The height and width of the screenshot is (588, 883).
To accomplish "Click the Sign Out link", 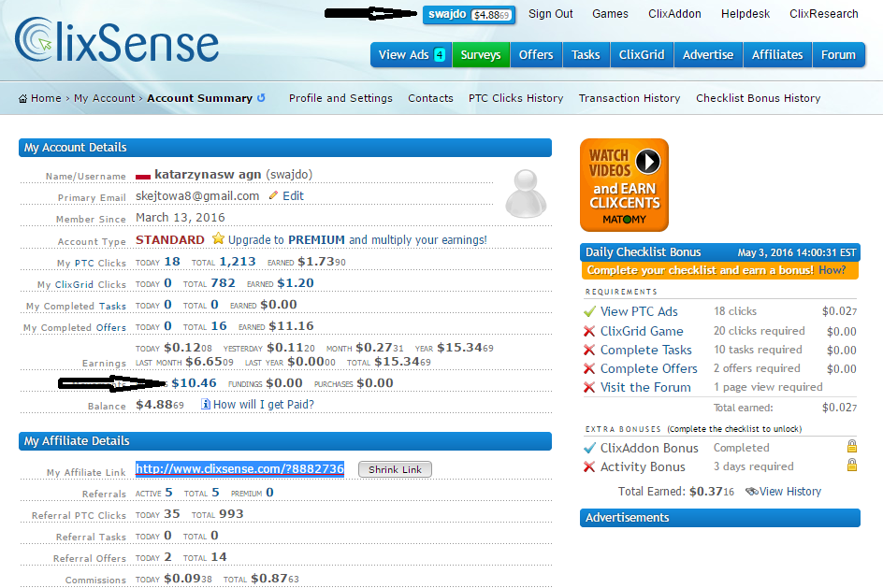I will pos(550,14).
